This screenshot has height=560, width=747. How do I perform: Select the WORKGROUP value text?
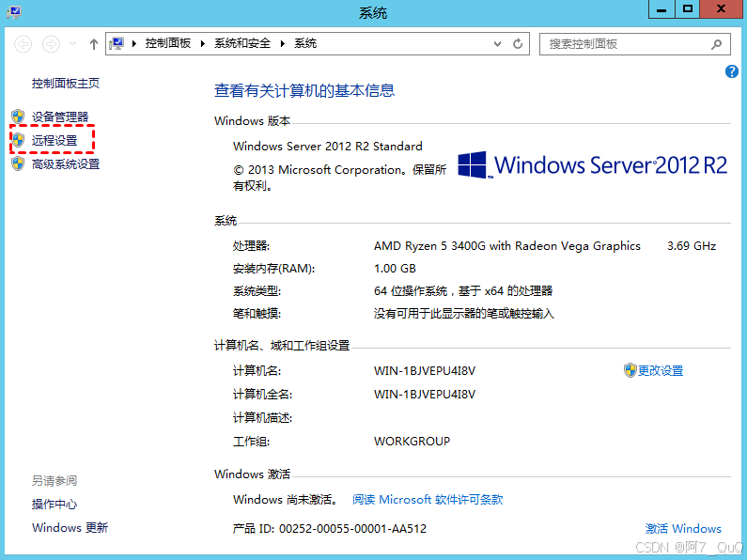point(412,441)
